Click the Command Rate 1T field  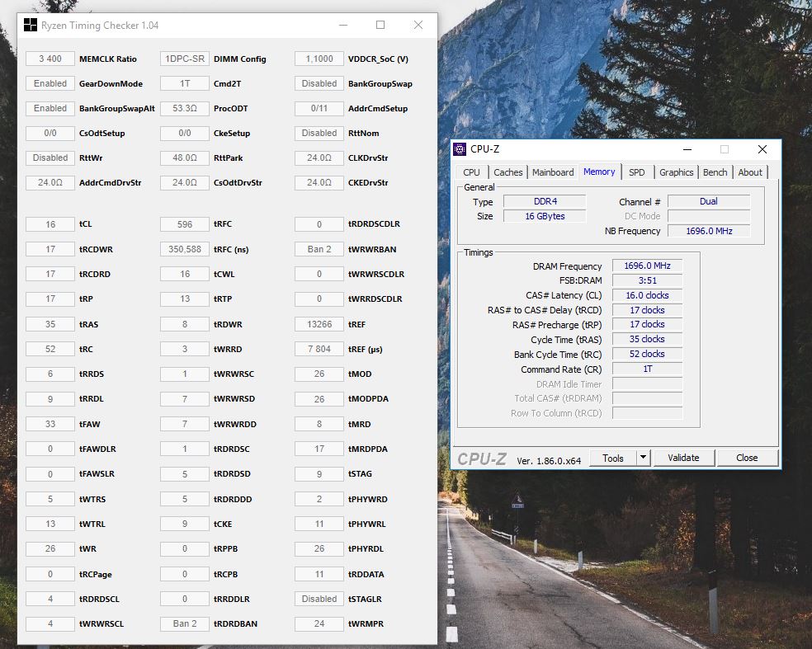[647, 369]
